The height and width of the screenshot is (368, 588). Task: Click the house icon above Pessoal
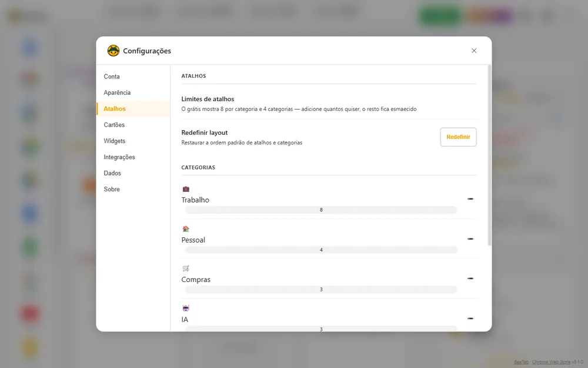(x=186, y=228)
